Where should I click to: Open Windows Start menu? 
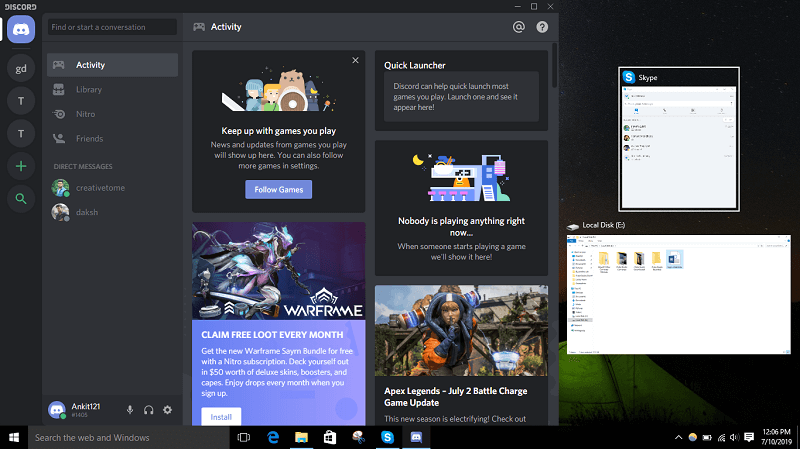point(14,437)
